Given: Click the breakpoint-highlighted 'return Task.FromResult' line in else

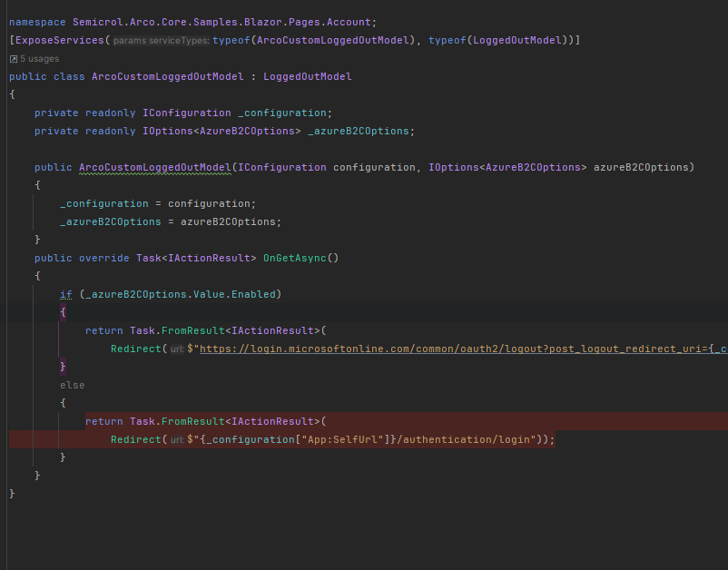Looking at the screenshot, I should [205, 421].
